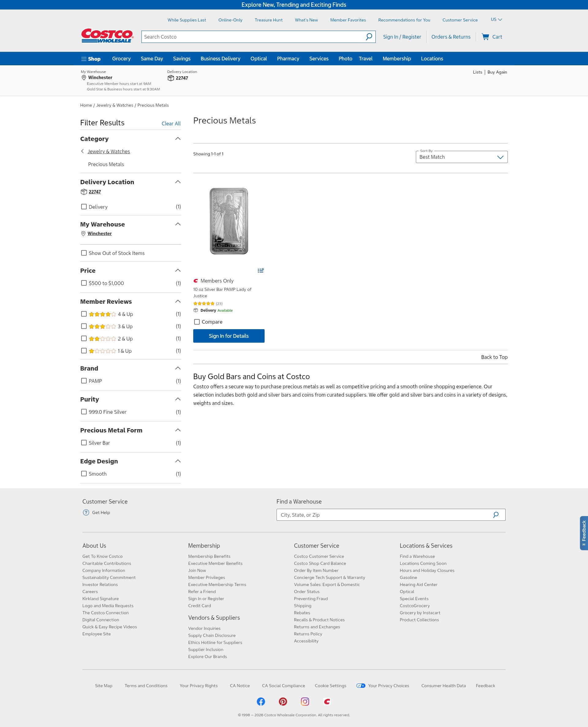
Task: Open the Pharmacy menu item
Action: point(288,59)
